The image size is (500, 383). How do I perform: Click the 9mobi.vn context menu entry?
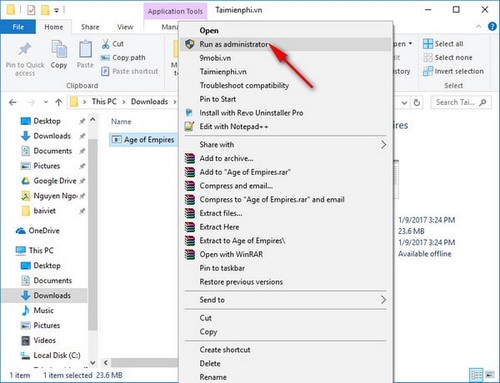pyautogui.click(x=286, y=58)
